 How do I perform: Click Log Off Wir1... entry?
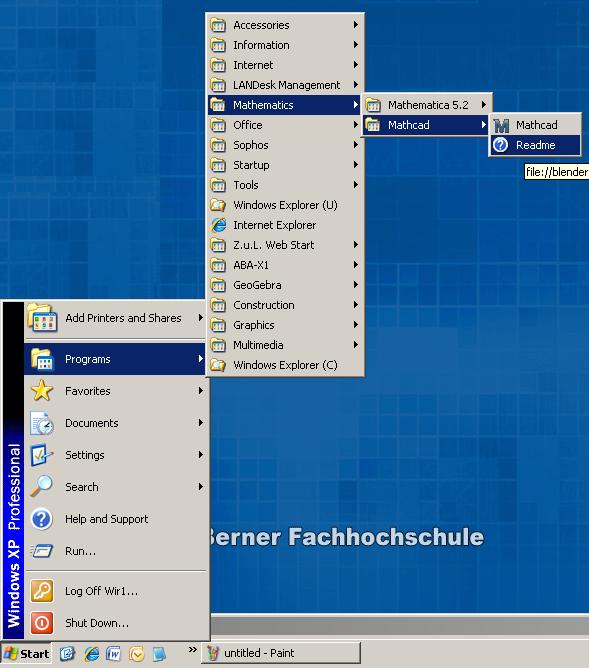115,591
